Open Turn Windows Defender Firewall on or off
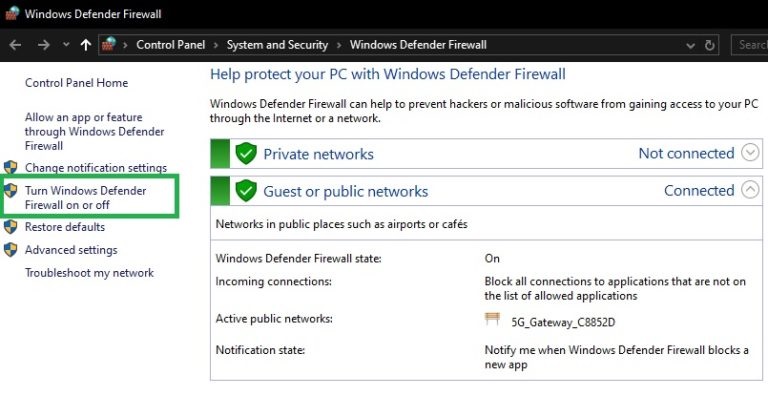768x396 pixels. click(x=86, y=198)
